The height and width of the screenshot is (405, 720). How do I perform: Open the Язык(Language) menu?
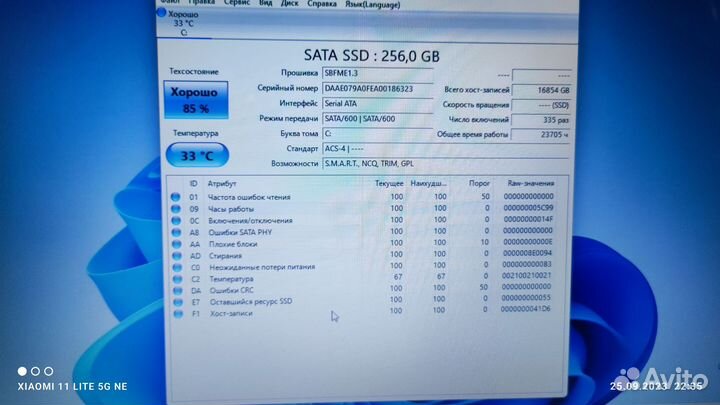(372, 5)
